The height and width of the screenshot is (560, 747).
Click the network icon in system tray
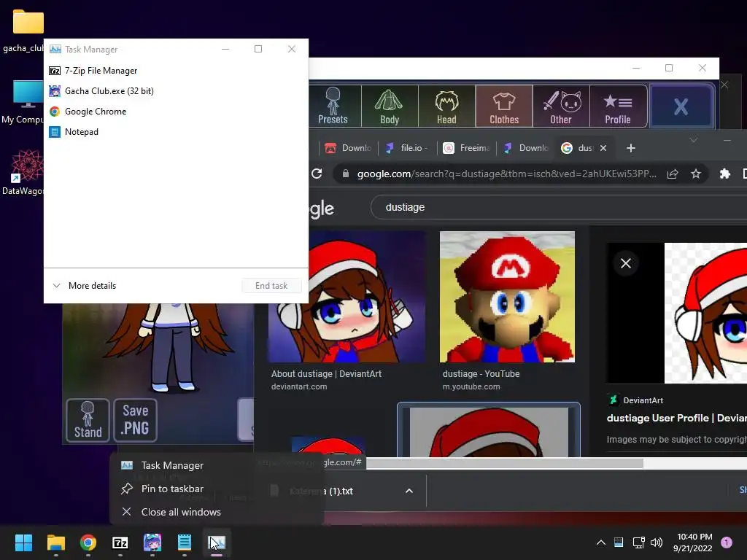click(x=638, y=542)
